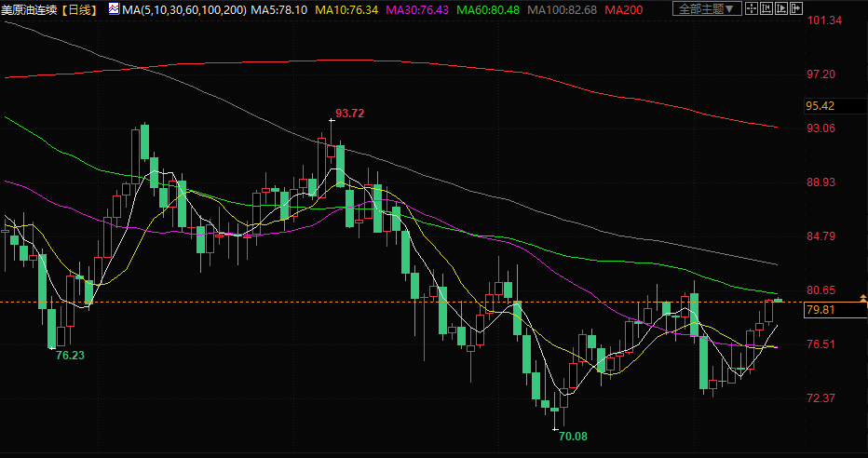Click the orange double-arrow beside 79.81
The image size is (868, 458).
tap(863, 299)
